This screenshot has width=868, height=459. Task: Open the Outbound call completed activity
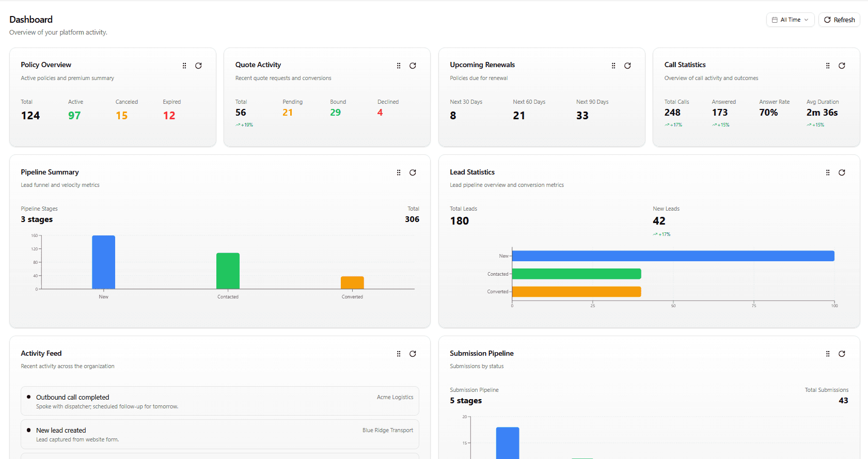[72, 398]
